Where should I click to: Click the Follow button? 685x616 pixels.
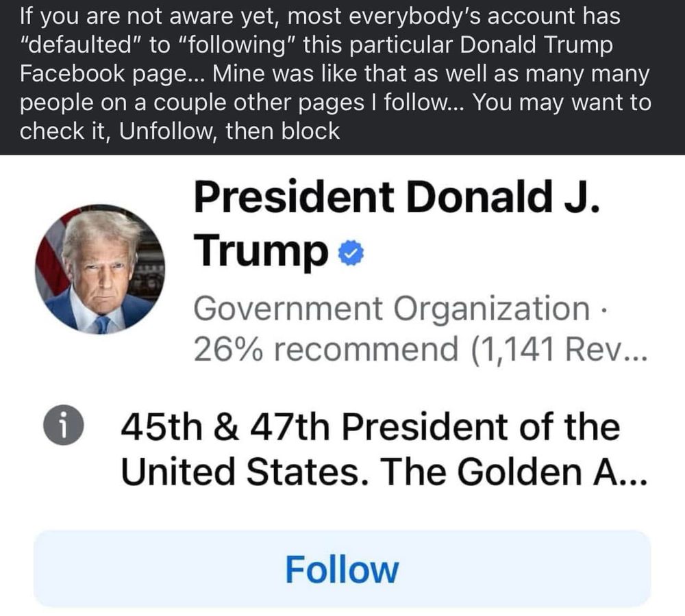click(x=342, y=569)
